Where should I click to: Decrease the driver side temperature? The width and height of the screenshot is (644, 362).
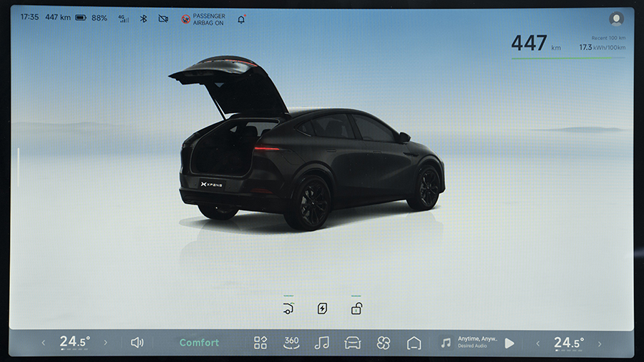click(x=43, y=343)
